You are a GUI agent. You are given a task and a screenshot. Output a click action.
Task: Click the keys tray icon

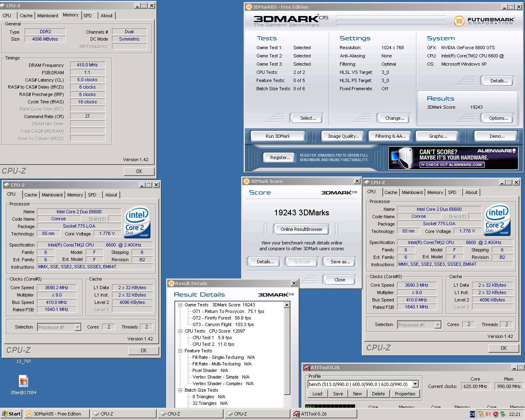click(481, 414)
